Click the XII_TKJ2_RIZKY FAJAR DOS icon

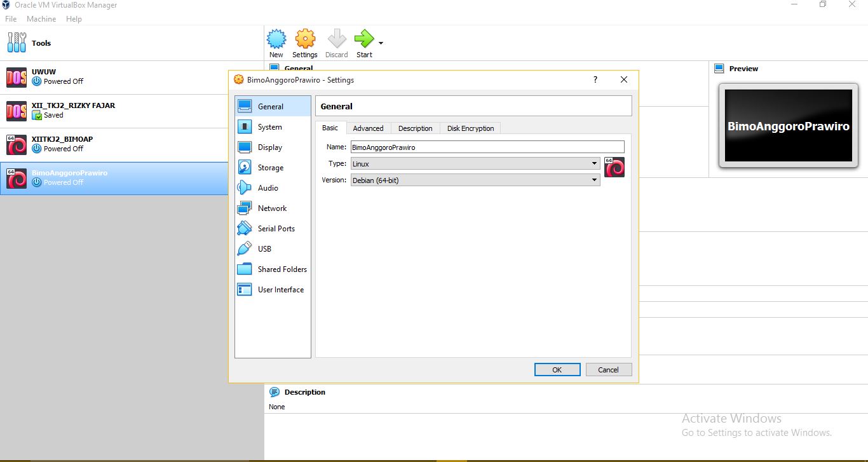coord(17,111)
